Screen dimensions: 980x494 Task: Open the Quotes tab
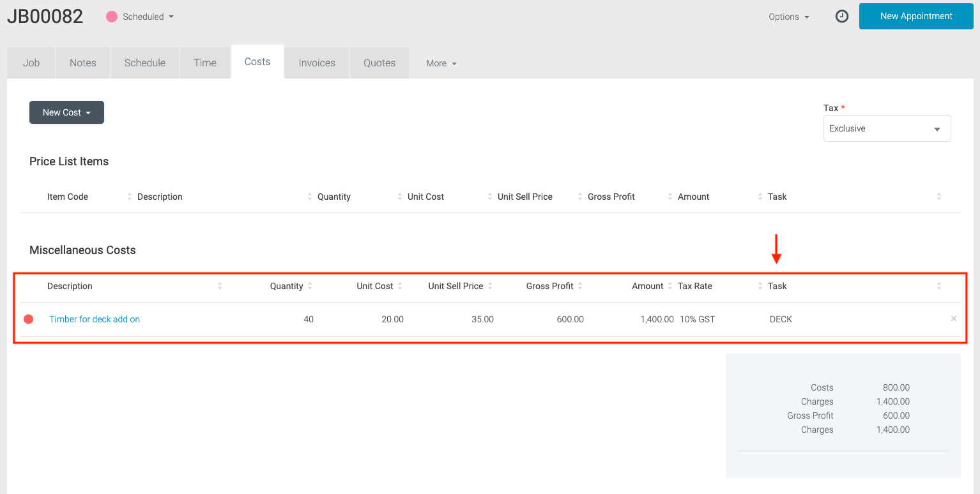(379, 63)
